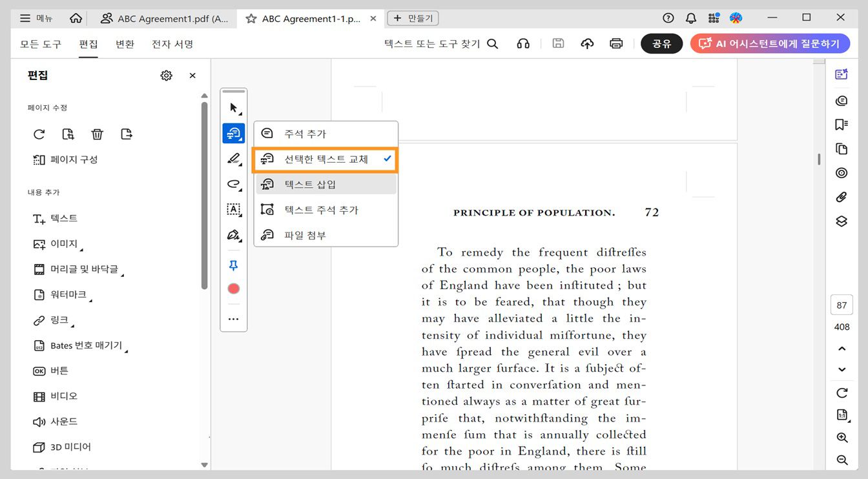868x479 pixels.
Task: Expand more tools with the ellipsis button
Action: (x=233, y=318)
